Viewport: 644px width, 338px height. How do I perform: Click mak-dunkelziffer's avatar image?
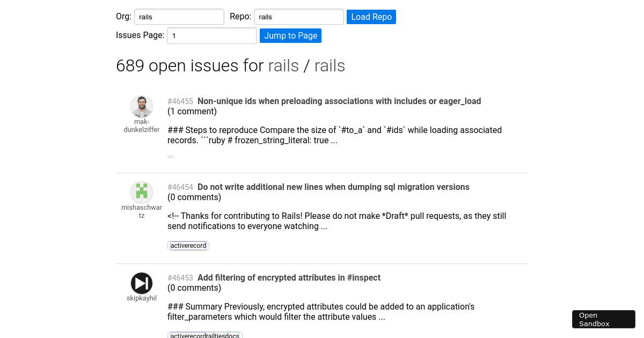coord(142,106)
